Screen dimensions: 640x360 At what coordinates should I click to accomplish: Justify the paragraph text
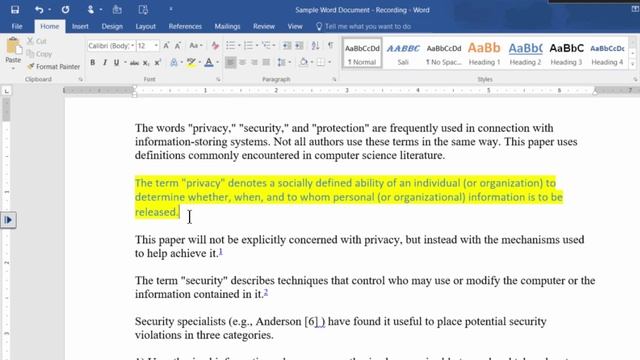click(266, 62)
